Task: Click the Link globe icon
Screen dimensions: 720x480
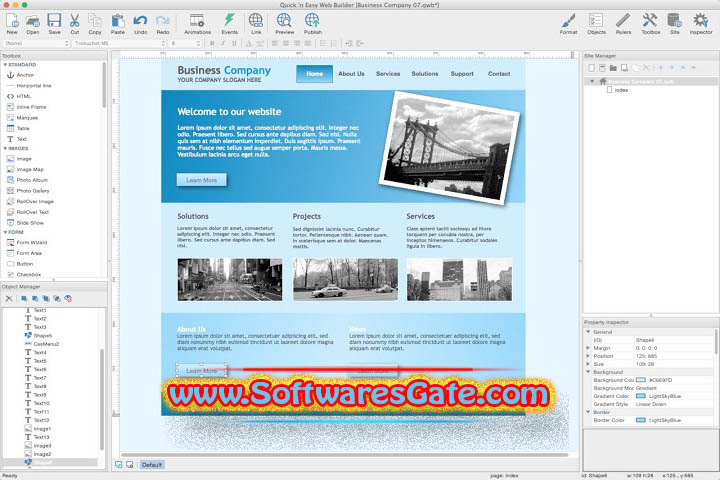Action: click(256, 23)
